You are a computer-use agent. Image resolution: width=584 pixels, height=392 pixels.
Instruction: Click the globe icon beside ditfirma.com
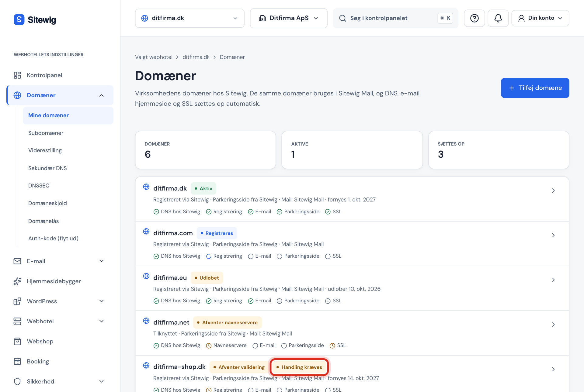point(146,231)
